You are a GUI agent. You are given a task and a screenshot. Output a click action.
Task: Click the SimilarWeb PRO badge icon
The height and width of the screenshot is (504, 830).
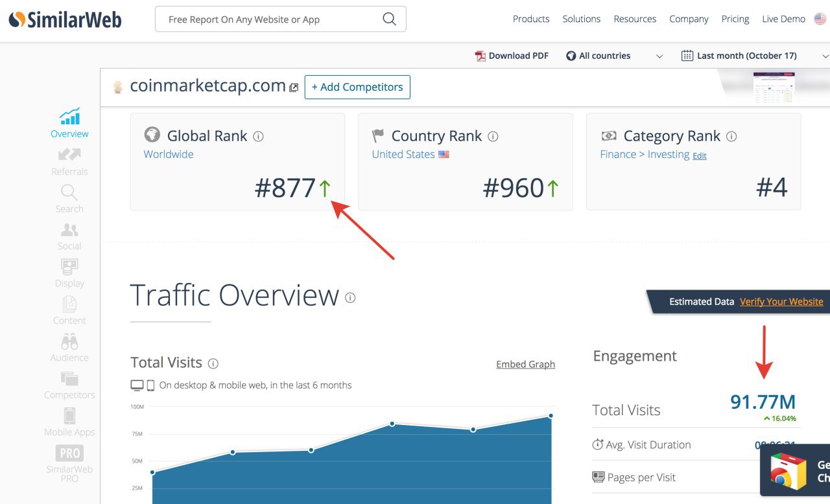pyautogui.click(x=69, y=453)
